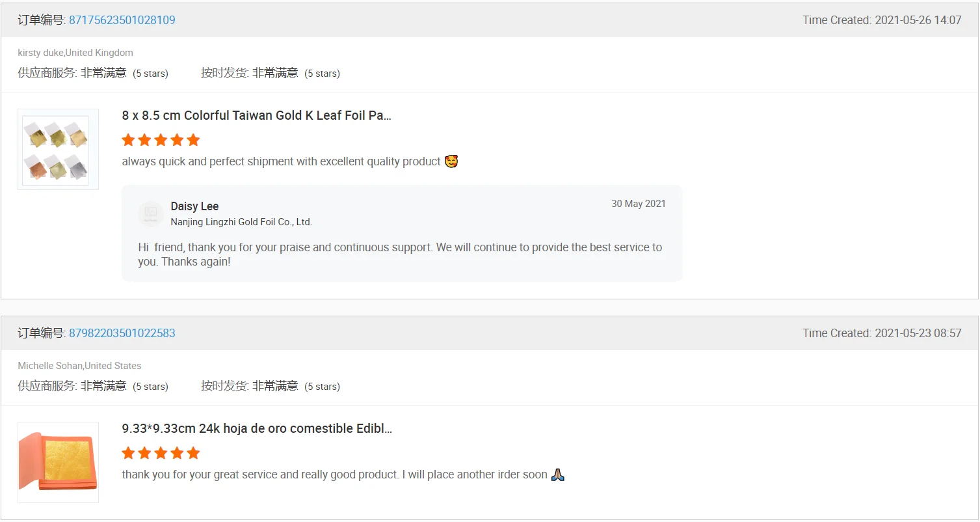
Task: Click Time Created 2021-05-26 14:07
Action: (881, 20)
